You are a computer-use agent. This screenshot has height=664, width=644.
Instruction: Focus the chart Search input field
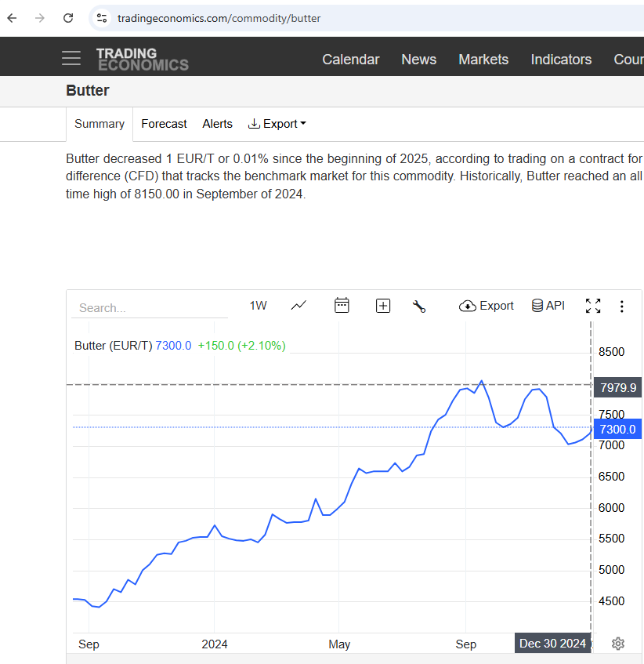click(150, 308)
